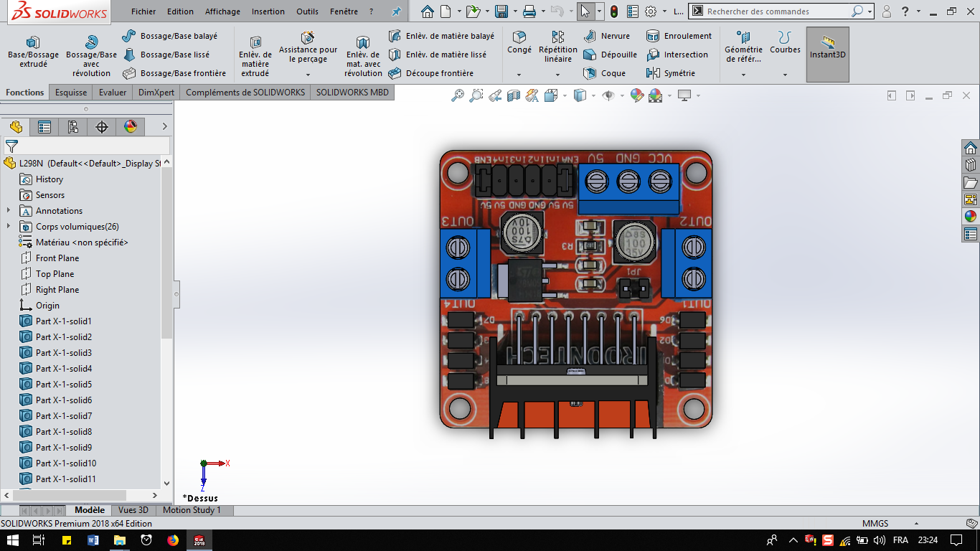The width and height of the screenshot is (980, 551).
Task: Open Géométrie de référence dropdown arrow
Action: pyautogui.click(x=743, y=75)
